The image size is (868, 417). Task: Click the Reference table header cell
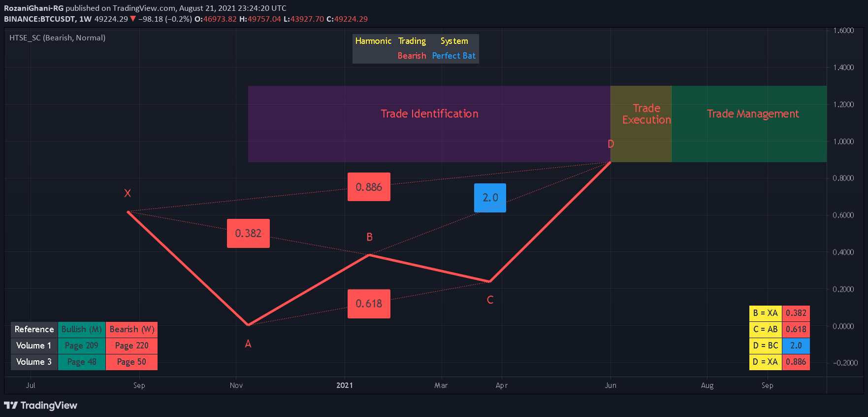point(34,329)
